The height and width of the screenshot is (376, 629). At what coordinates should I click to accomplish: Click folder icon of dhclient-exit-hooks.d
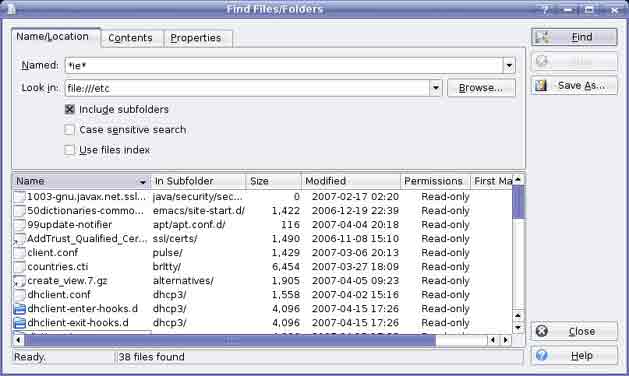[20, 323]
